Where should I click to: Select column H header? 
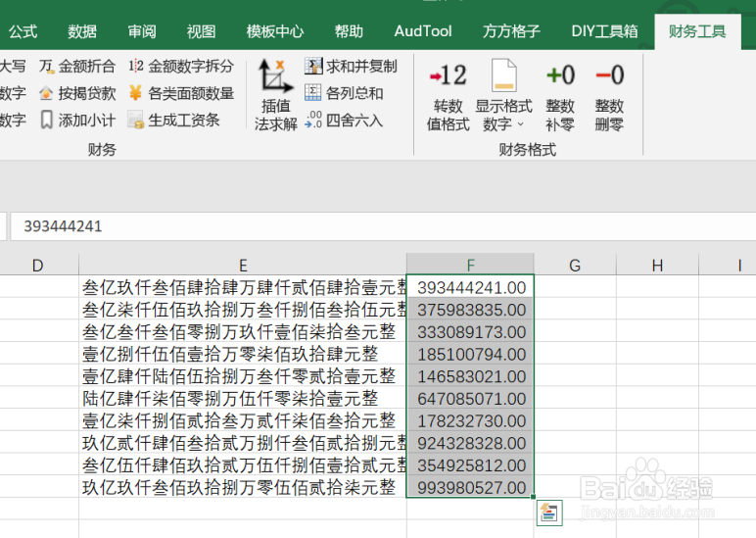pos(657,265)
